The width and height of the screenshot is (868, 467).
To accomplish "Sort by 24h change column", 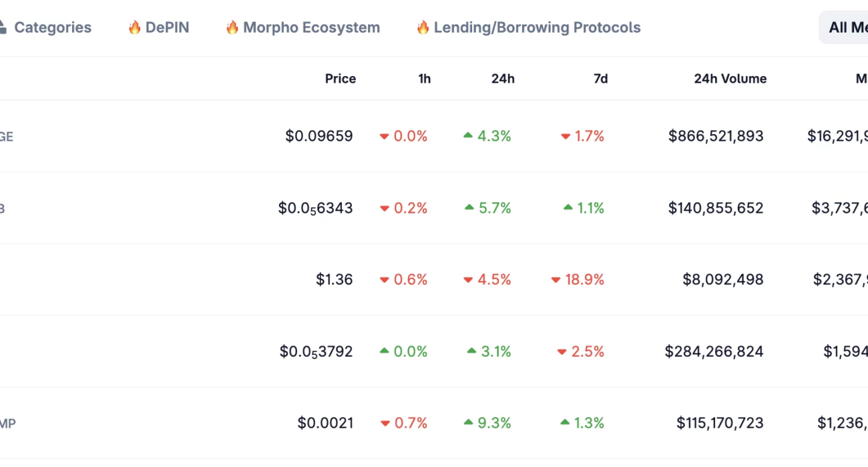I will pyautogui.click(x=503, y=79).
